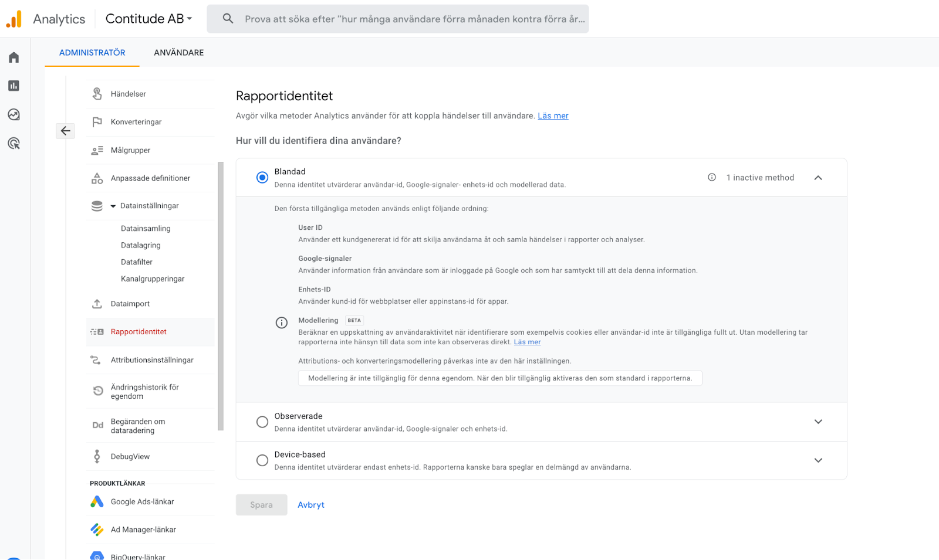Click the Dd dataradering icon
Viewport: 939px width, 560px height.
pyautogui.click(x=98, y=425)
